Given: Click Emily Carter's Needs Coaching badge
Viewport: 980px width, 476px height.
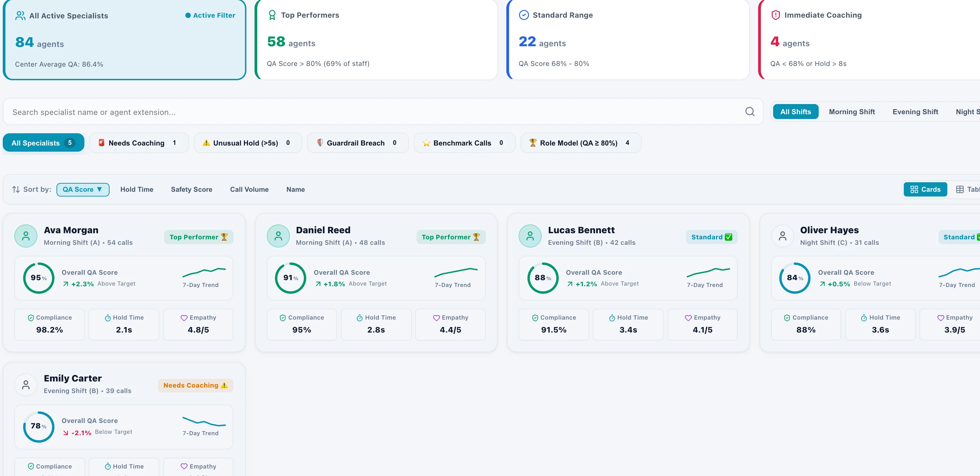Looking at the screenshot, I should coord(196,385).
